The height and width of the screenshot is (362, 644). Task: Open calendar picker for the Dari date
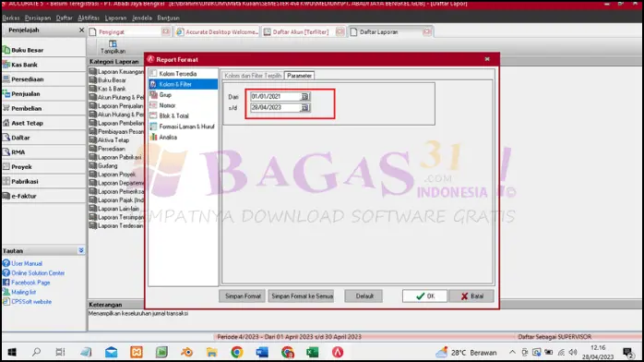(304, 97)
